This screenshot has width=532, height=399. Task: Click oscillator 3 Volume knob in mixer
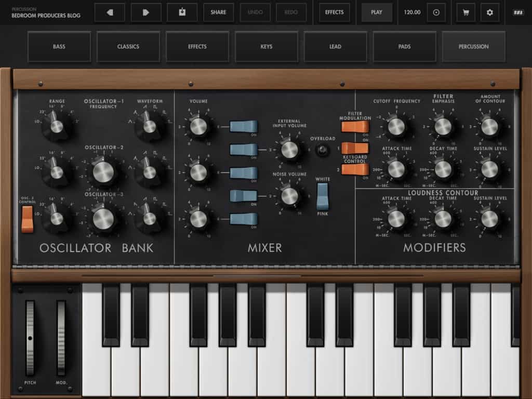[x=198, y=219]
